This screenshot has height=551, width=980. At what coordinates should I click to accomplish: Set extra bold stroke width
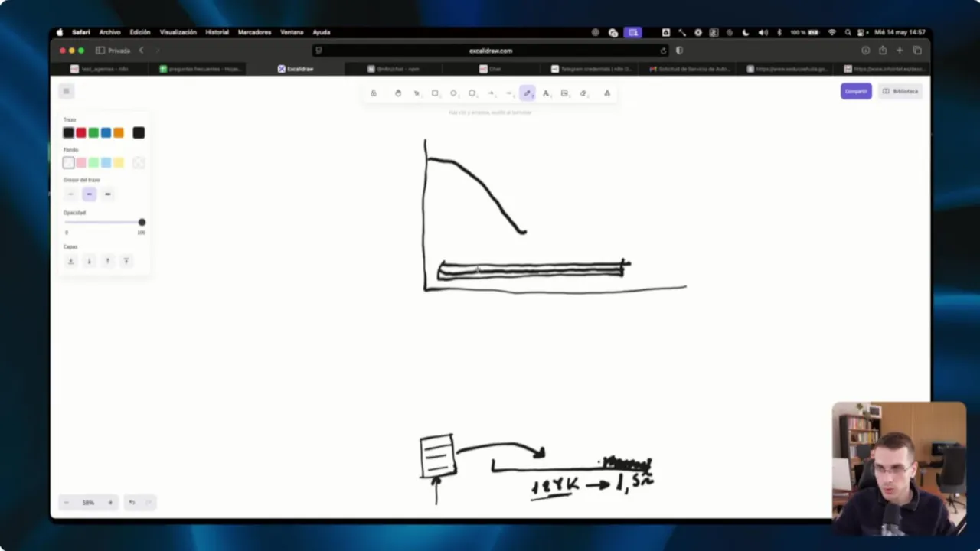[x=107, y=194]
